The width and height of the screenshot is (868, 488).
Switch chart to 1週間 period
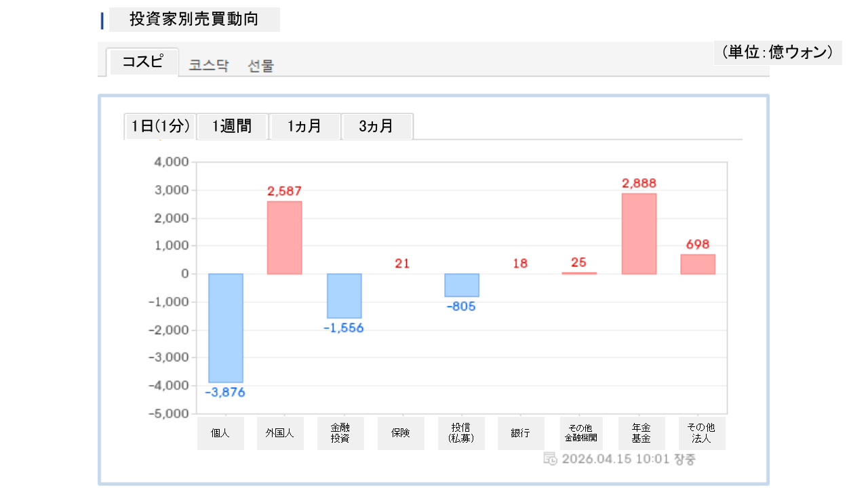coord(232,126)
